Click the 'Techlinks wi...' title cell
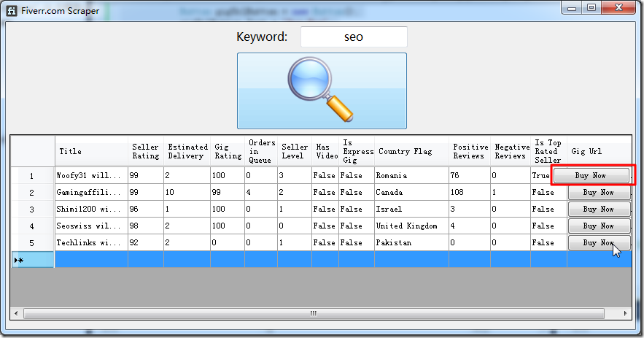This screenshot has height=338, width=644. tap(91, 243)
